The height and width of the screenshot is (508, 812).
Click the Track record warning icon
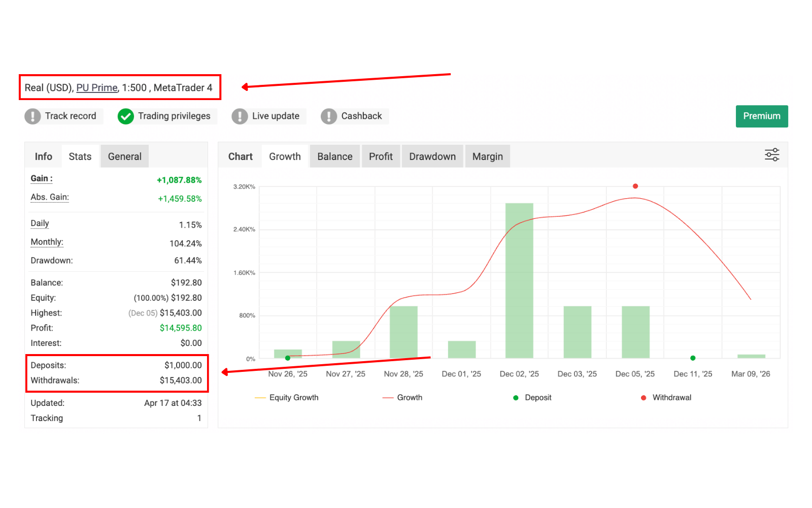click(x=32, y=116)
